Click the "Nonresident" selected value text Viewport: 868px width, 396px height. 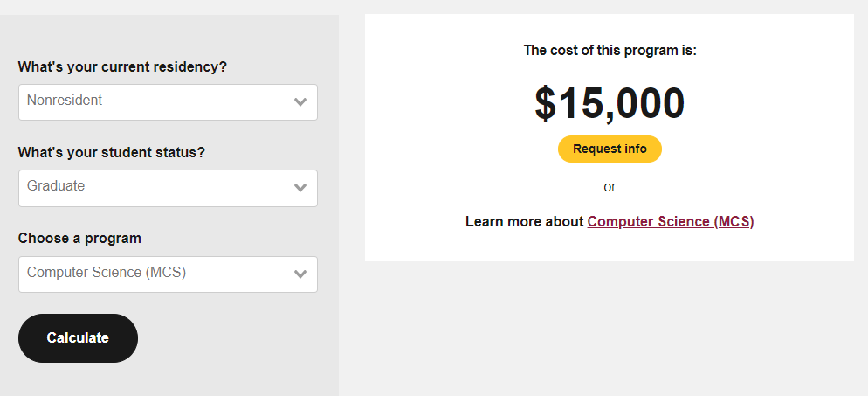[65, 101]
